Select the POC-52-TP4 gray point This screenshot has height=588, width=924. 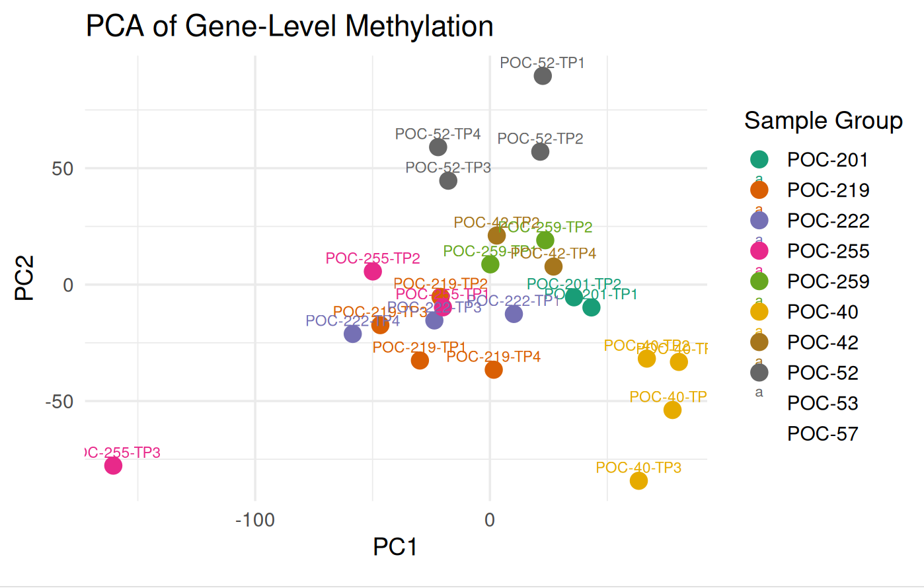point(438,147)
